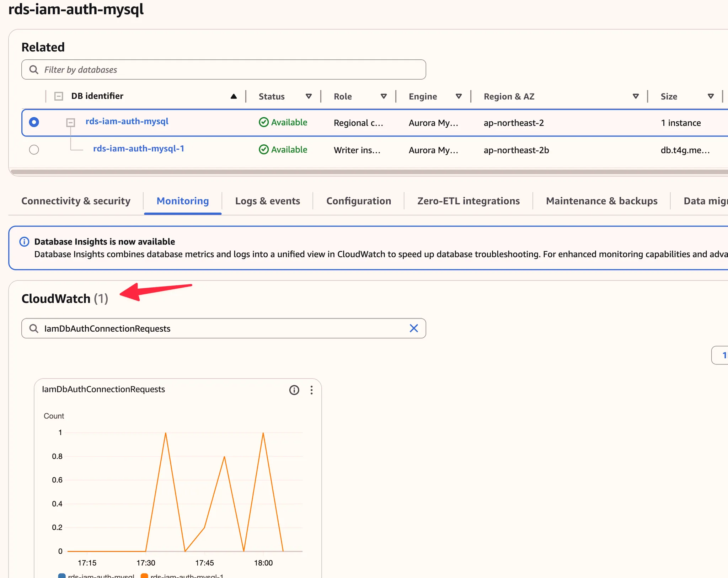
Task: Open the chart's three-dot options menu
Action: [x=311, y=390]
